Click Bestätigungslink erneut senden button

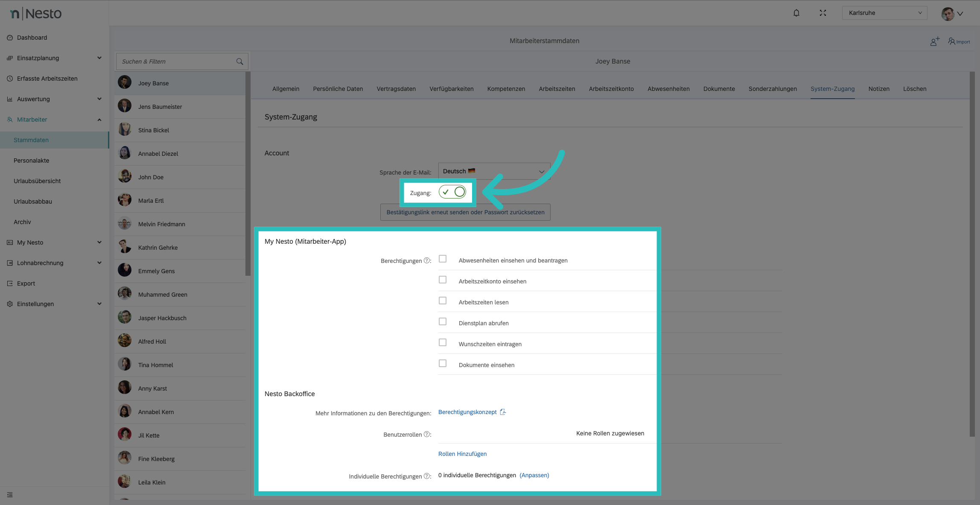tap(465, 212)
